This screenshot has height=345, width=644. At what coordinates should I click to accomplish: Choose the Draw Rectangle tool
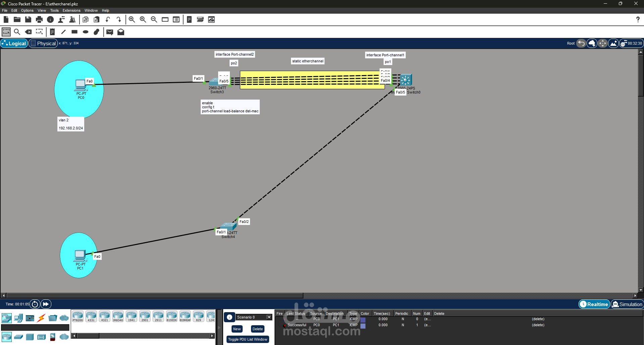75,32
